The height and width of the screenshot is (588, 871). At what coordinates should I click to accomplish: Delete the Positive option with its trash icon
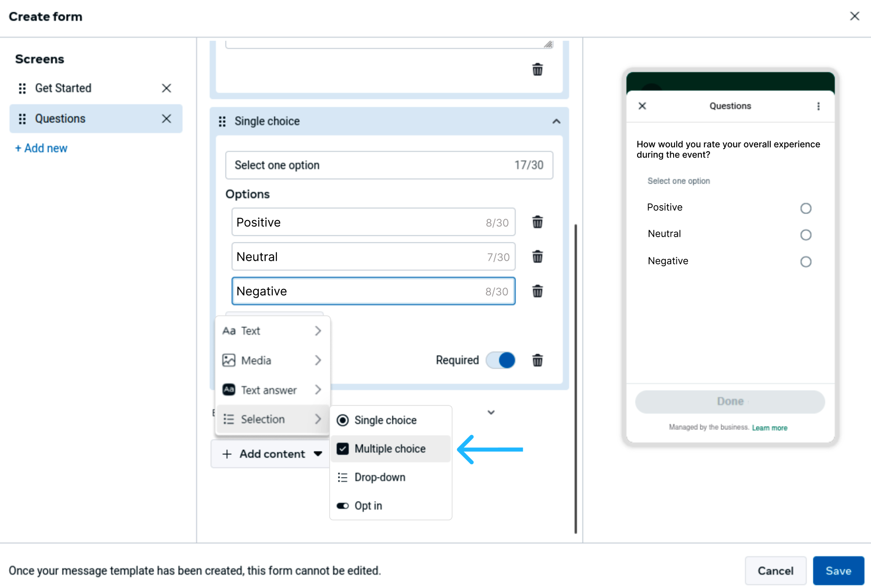point(537,222)
